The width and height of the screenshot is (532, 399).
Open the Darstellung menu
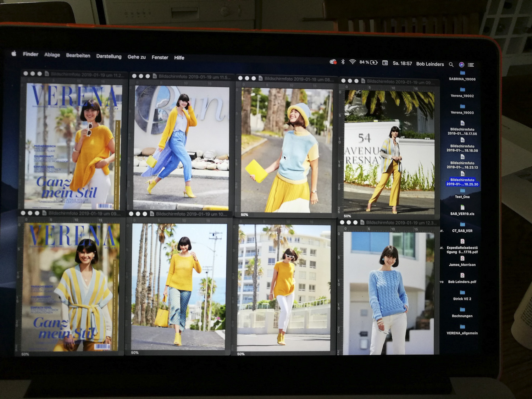109,56
